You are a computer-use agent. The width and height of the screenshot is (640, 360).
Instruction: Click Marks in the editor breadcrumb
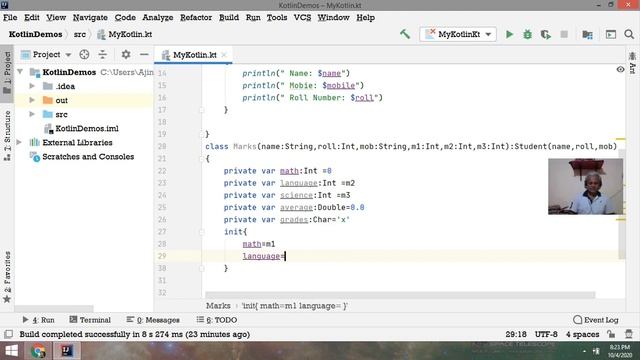218,306
